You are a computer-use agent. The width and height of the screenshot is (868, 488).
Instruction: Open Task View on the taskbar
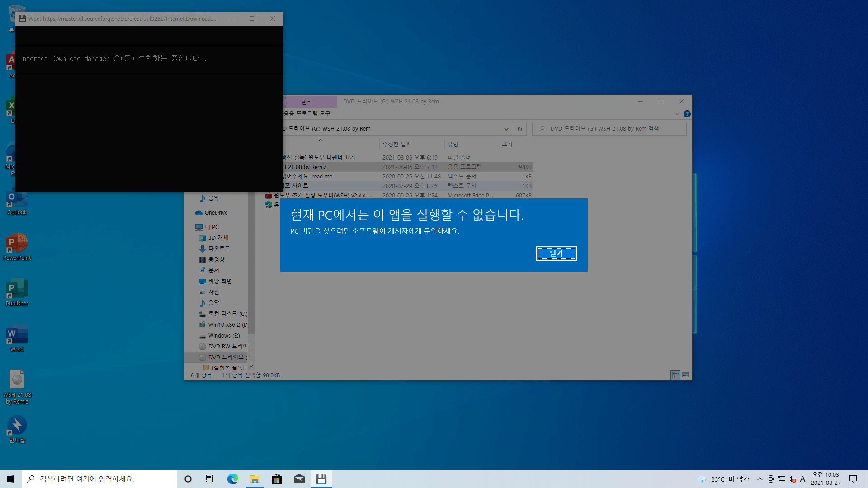pos(210,479)
